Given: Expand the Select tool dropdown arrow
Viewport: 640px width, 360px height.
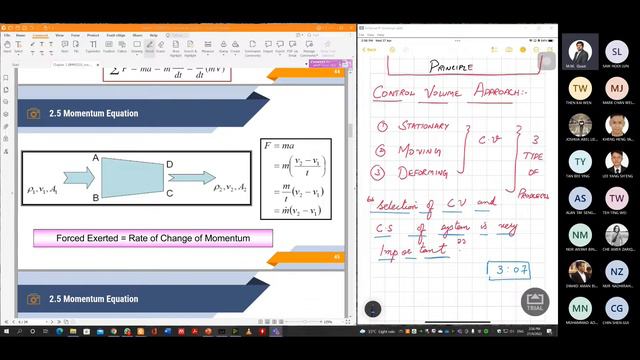Looking at the screenshot, I should pos(19,54).
